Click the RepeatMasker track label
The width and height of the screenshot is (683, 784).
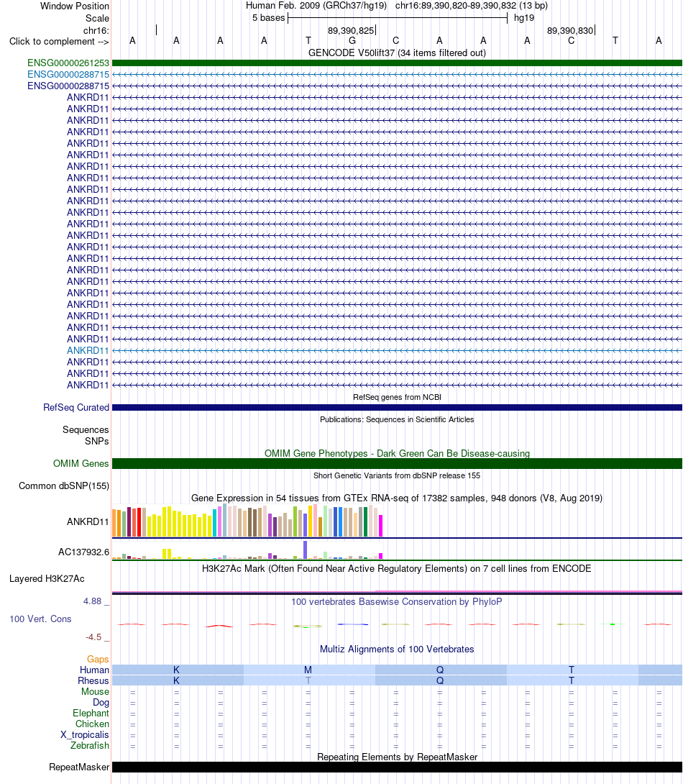pyautogui.click(x=79, y=767)
